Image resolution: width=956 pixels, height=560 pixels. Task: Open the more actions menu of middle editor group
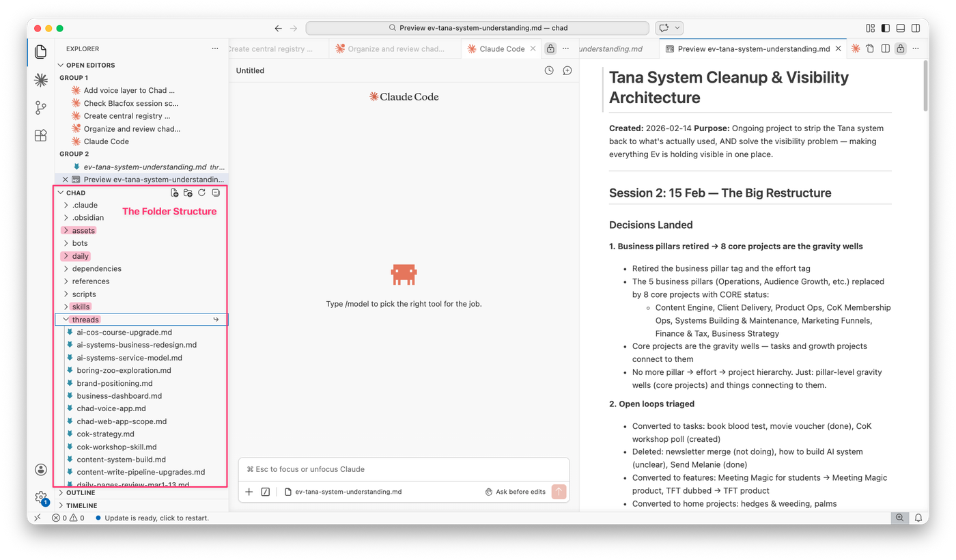pos(565,48)
